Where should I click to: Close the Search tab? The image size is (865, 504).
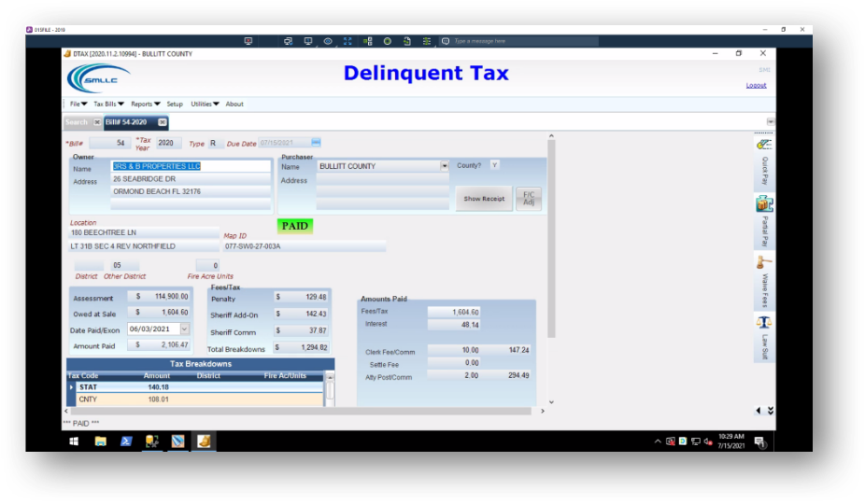pos(96,122)
